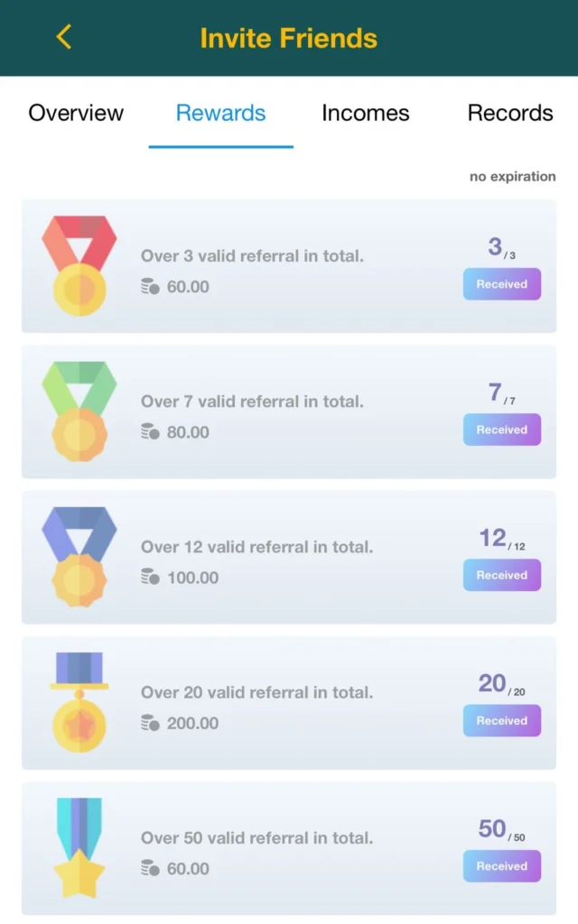The image size is (578, 924).
Task: Tap the no expiration label
Action: pyautogui.click(x=512, y=176)
